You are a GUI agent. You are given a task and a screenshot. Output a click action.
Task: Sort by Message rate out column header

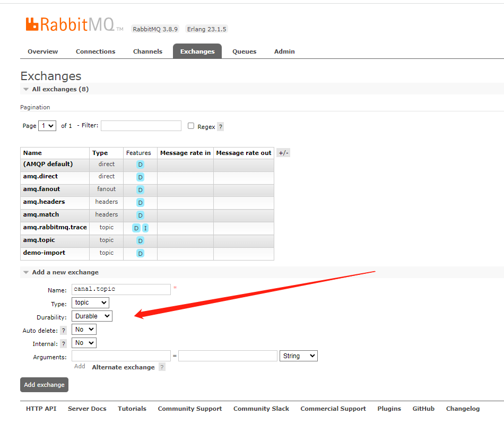[244, 153]
